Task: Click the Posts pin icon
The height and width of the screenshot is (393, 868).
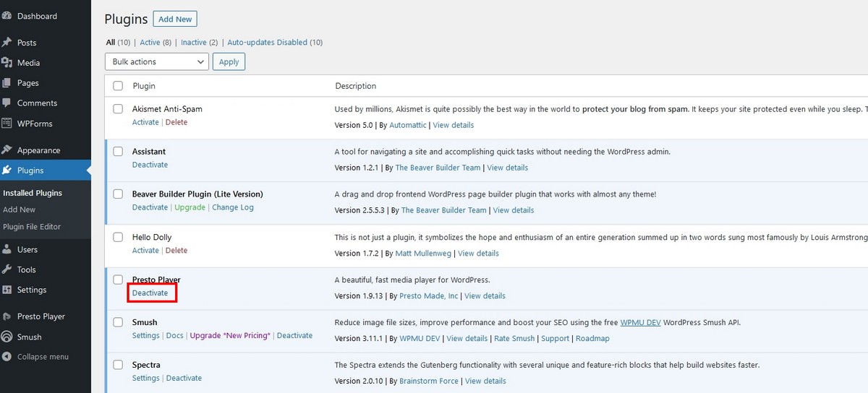Action: click(x=7, y=43)
